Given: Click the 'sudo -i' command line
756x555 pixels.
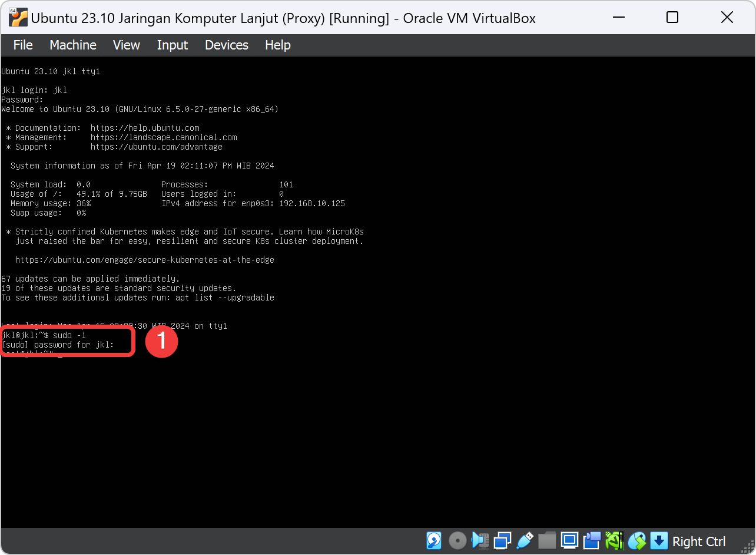Looking at the screenshot, I should click(44, 335).
